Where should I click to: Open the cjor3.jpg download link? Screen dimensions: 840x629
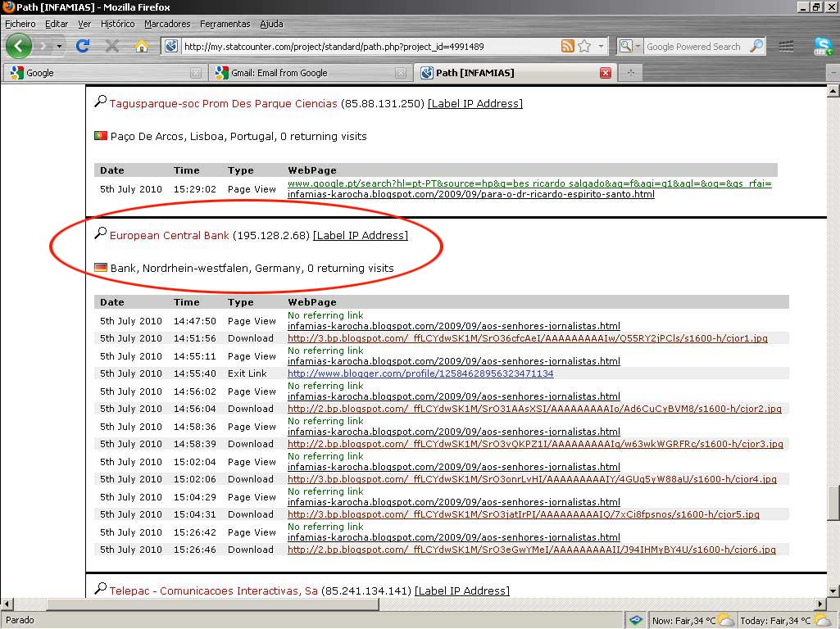[x=535, y=445]
